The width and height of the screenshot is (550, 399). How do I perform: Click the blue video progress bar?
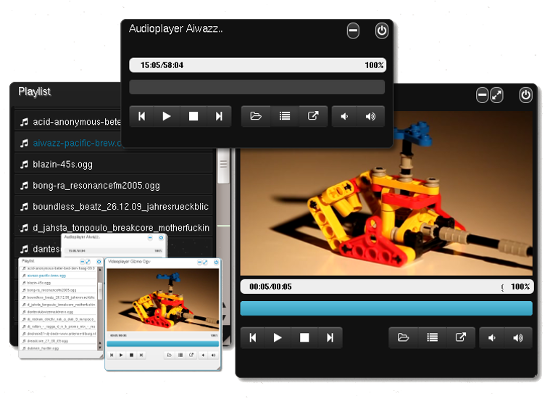tap(386, 309)
